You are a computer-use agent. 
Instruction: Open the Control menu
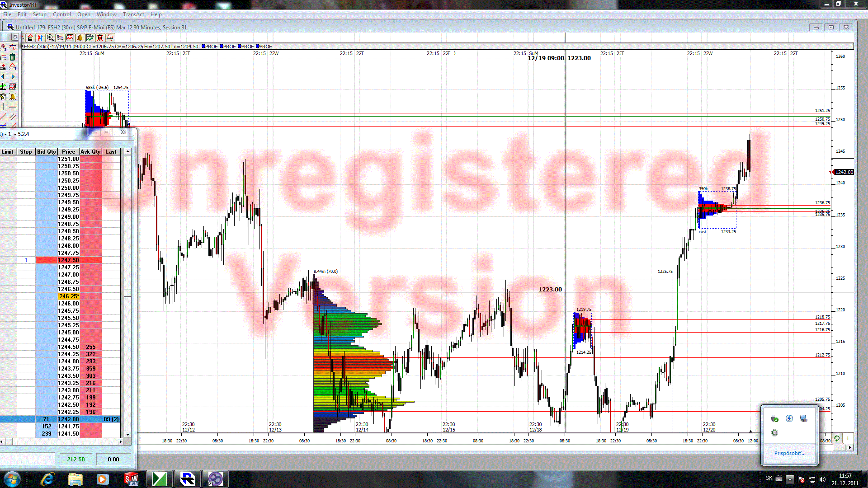coord(61,14)
